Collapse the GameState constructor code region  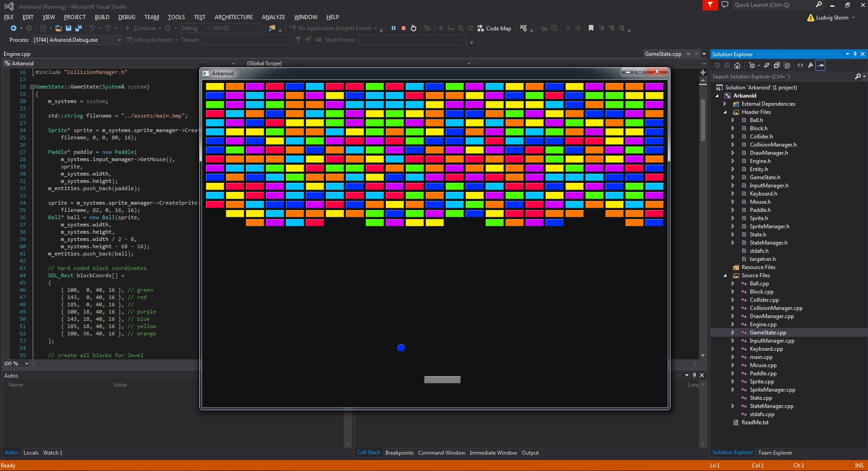(32, 87)
